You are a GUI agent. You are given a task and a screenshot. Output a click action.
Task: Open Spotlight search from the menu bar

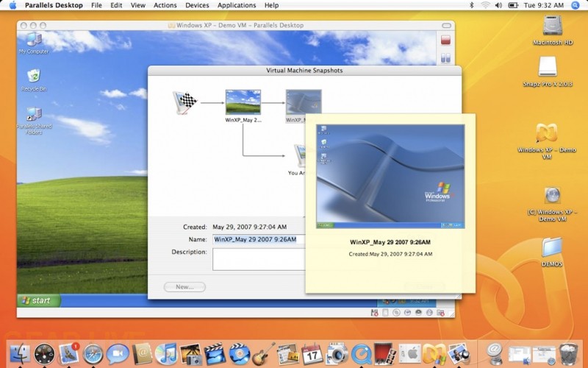coord(575,5)
